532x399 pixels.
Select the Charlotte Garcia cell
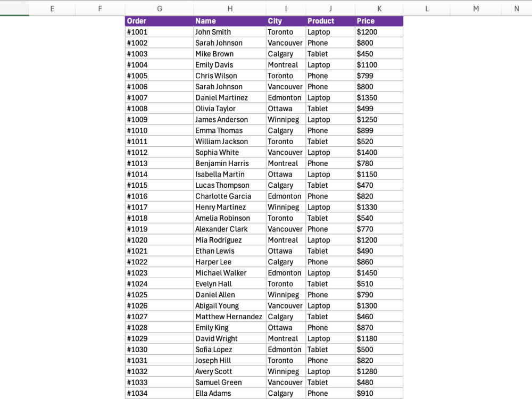tap(230, 196)
